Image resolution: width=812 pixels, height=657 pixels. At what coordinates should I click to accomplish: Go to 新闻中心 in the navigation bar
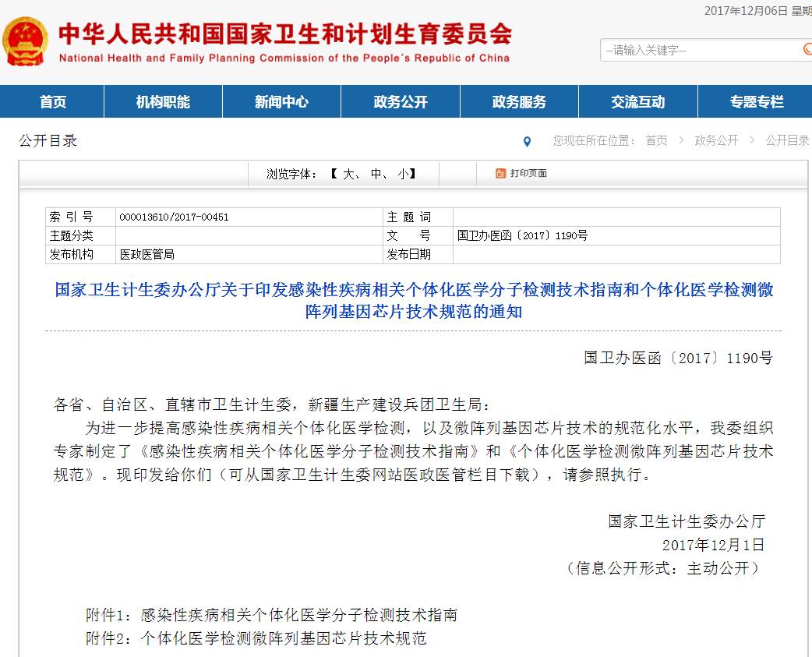coord(281,102)
